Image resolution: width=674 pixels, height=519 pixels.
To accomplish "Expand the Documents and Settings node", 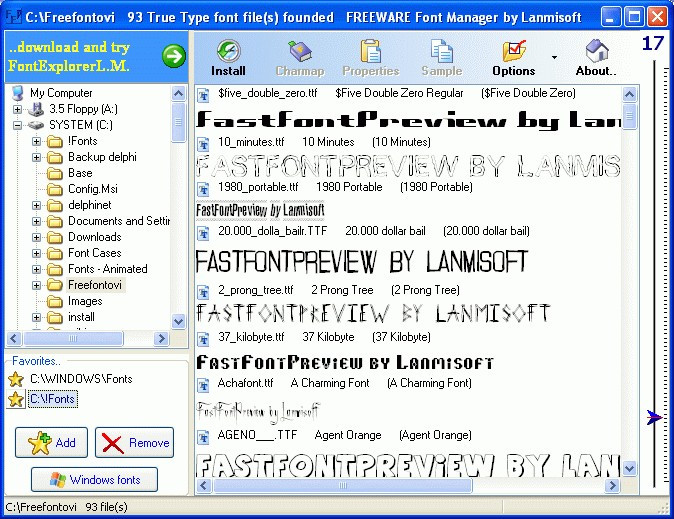I will click(37, 221).
